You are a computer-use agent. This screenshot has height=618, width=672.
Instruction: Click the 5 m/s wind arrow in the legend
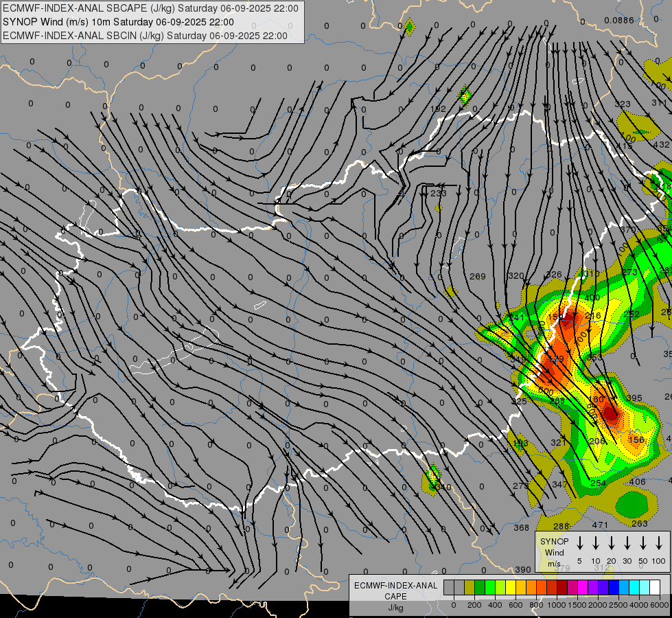[579, 542]
